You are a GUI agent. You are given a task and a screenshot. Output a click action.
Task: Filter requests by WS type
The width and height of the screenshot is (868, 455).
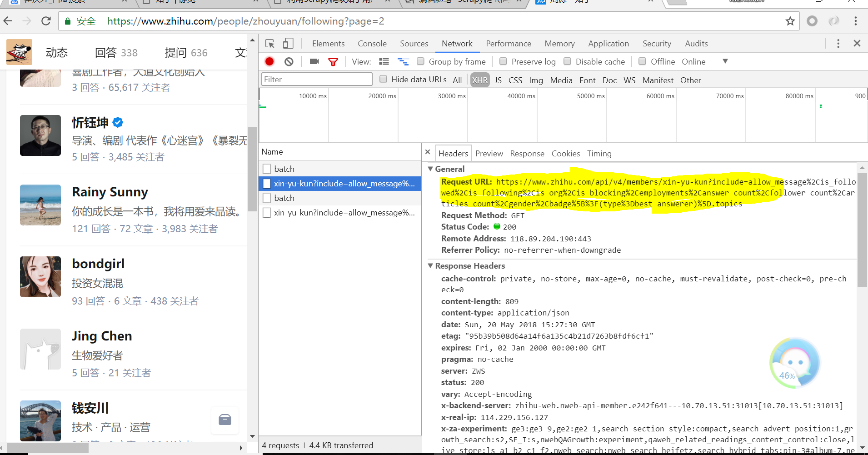(629, 80)
